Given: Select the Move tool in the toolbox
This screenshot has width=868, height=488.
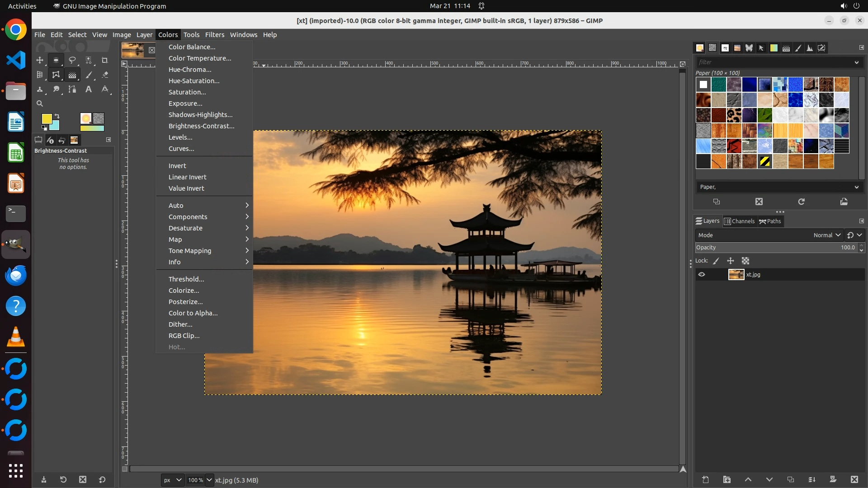Looking at the screenshot, I should coord(40,60).
